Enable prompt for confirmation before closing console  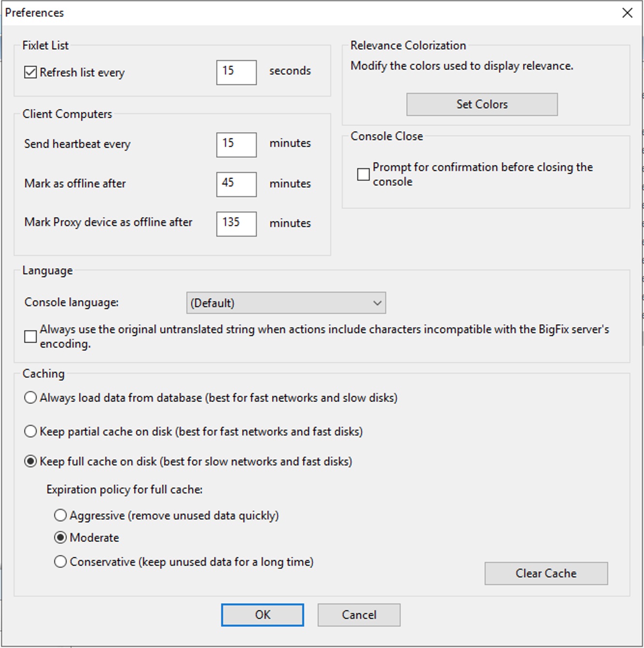[363, 174]
